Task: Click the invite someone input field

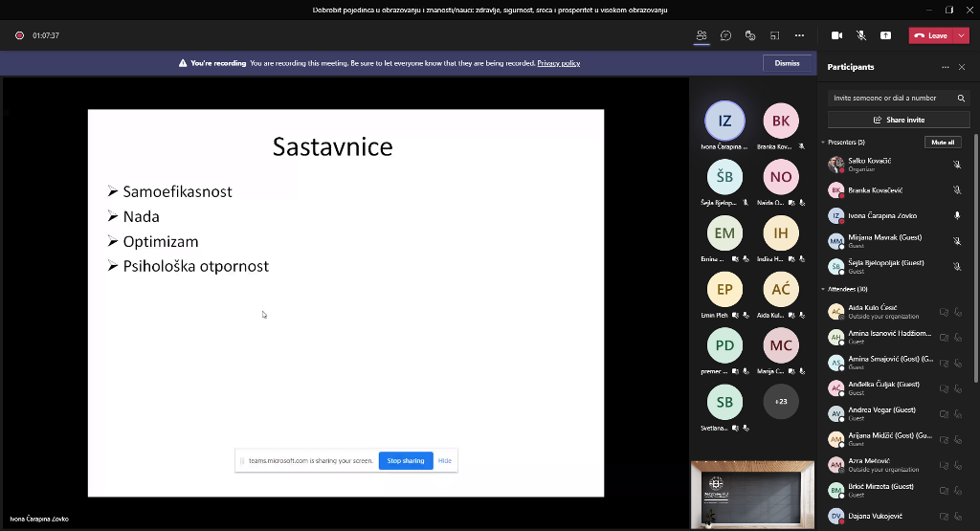Action: pyautogui.click(x=890, y=99)
